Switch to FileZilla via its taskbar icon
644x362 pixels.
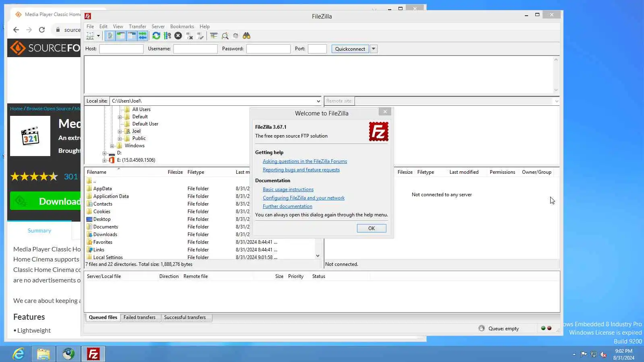93,354
